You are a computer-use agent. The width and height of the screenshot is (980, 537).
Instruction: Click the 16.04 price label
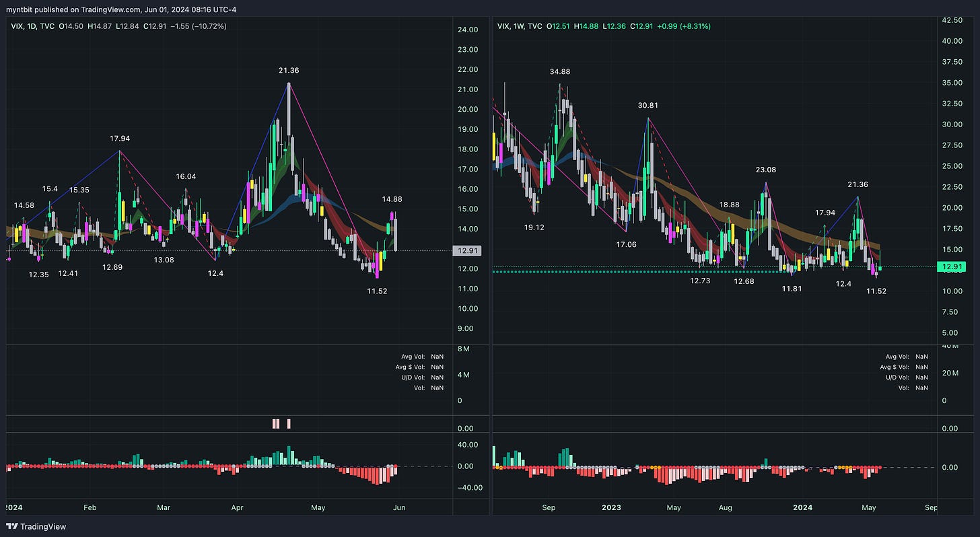click(186, 176)
